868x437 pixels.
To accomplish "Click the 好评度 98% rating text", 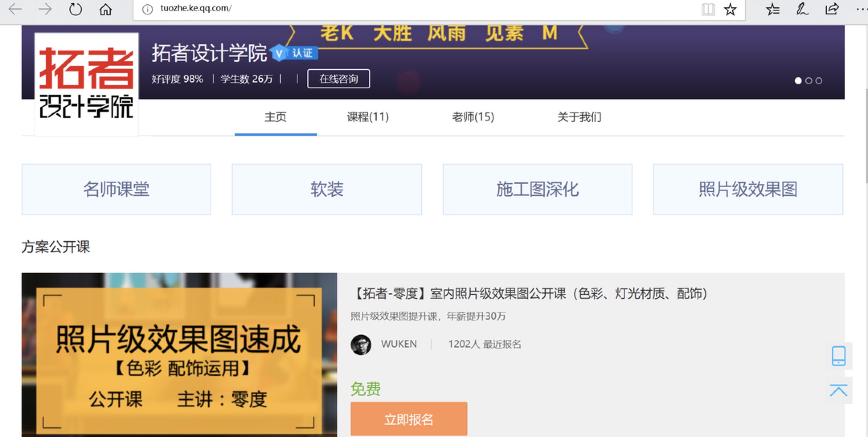I will pos(177,79).
